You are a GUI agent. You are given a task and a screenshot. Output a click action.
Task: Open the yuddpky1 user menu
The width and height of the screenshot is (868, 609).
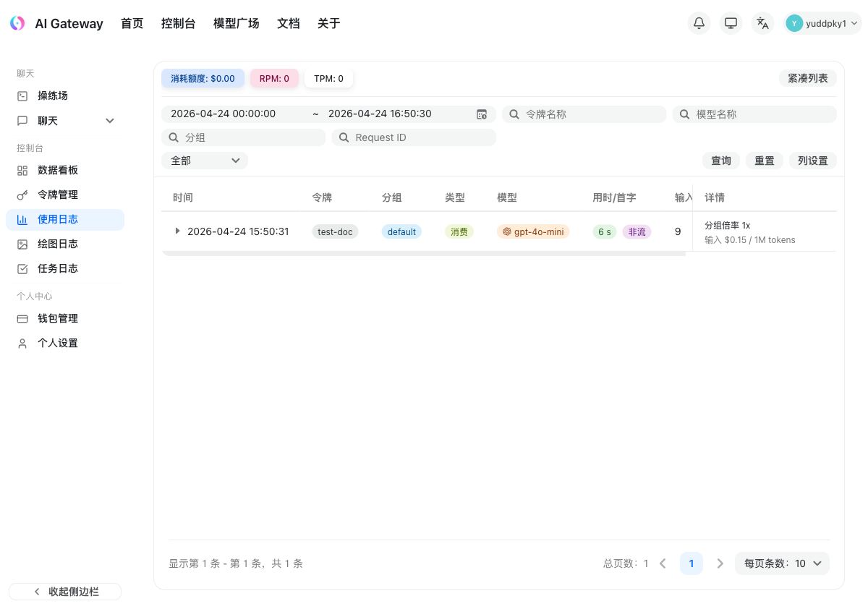point(822,23)
